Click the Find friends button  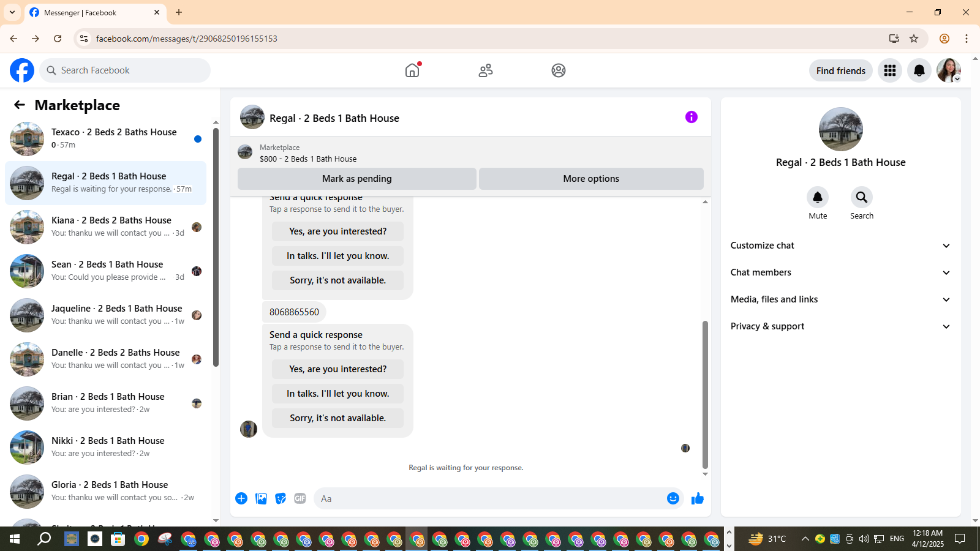coord(841,70)
